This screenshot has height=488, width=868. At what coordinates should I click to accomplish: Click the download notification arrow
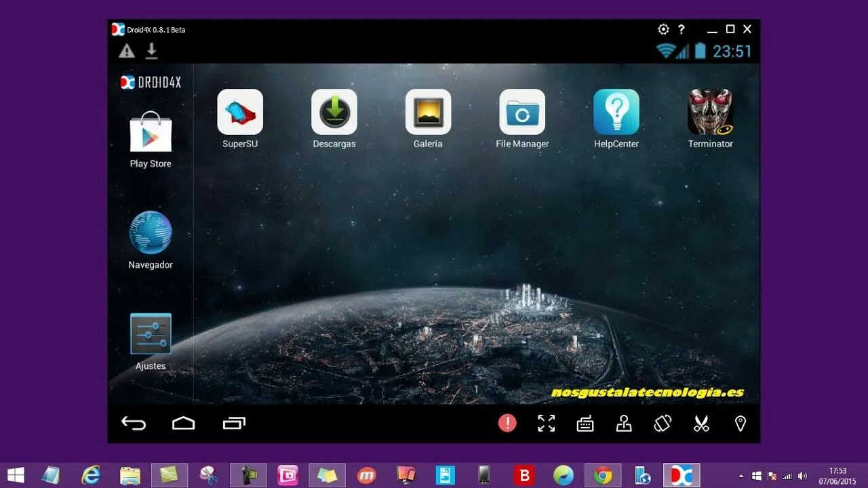[x=152, y=51]
